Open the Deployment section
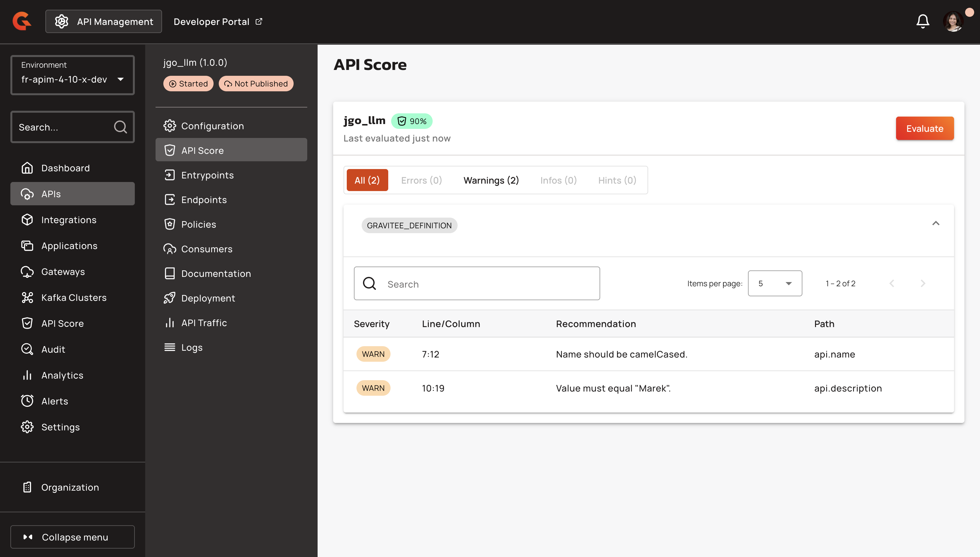 [x=208, y=298]
